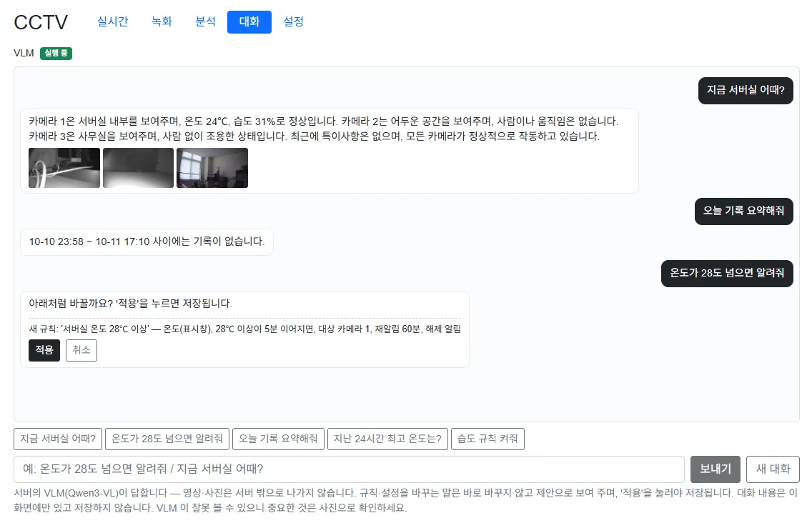The image size is (812, 523).
Task: Cancel the proposed rule with 취소
Action: [81, 350]
